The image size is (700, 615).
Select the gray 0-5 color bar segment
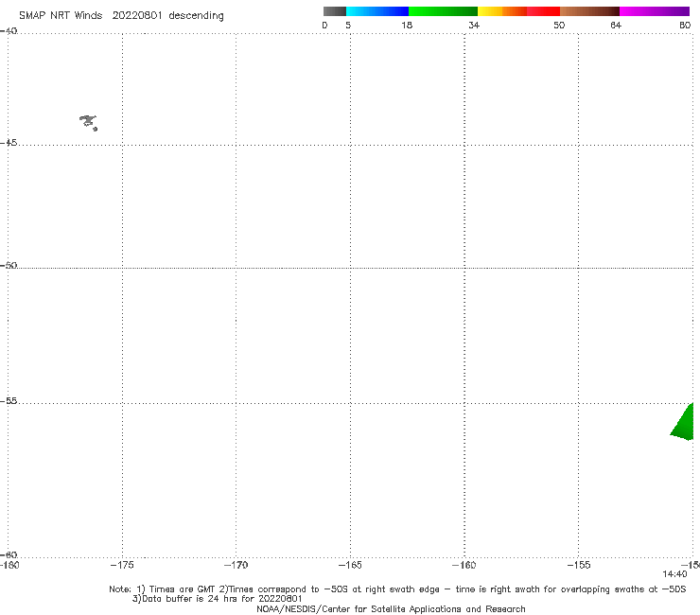coord(335,11)
